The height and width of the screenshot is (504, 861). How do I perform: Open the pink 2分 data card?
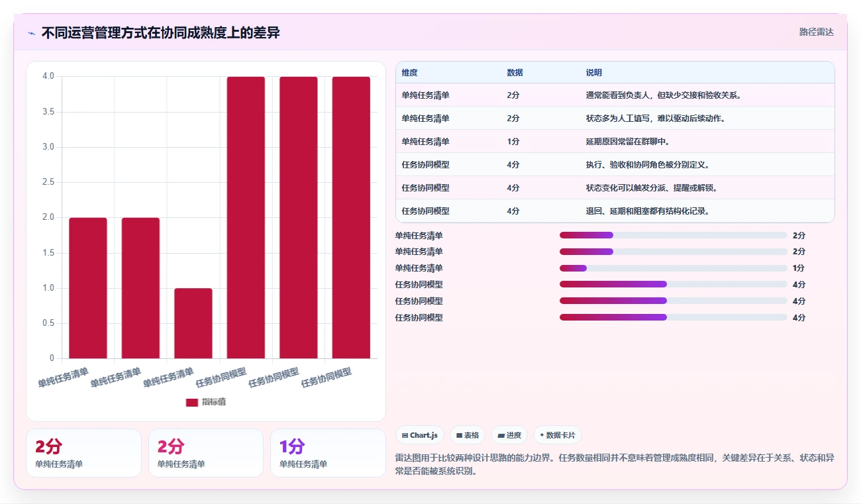[x=206, y=453]
